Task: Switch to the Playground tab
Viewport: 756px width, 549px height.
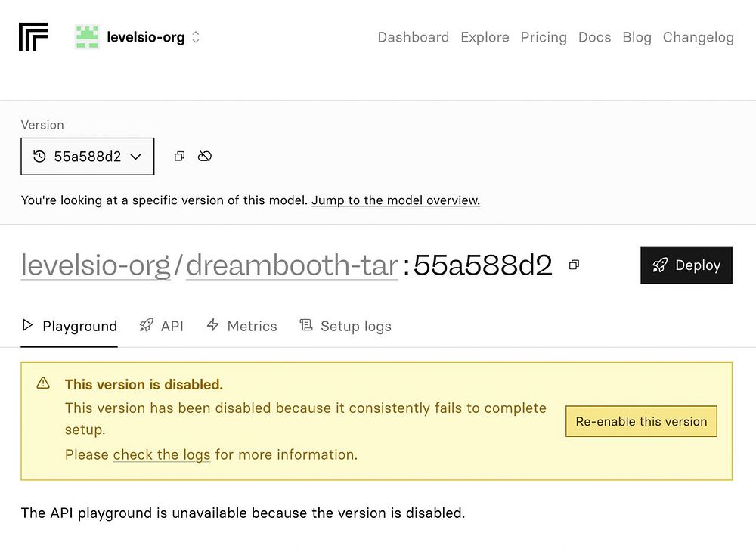Action: point(70,326)
